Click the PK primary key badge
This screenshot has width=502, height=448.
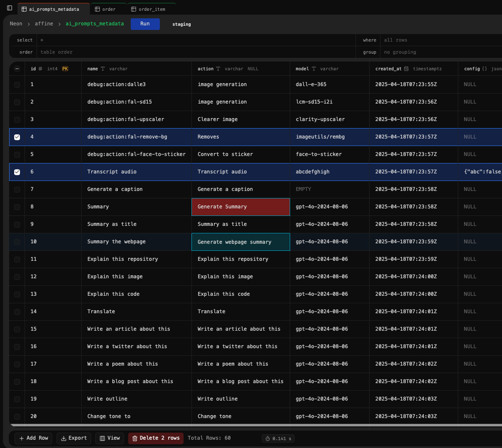tap(65, 69)
